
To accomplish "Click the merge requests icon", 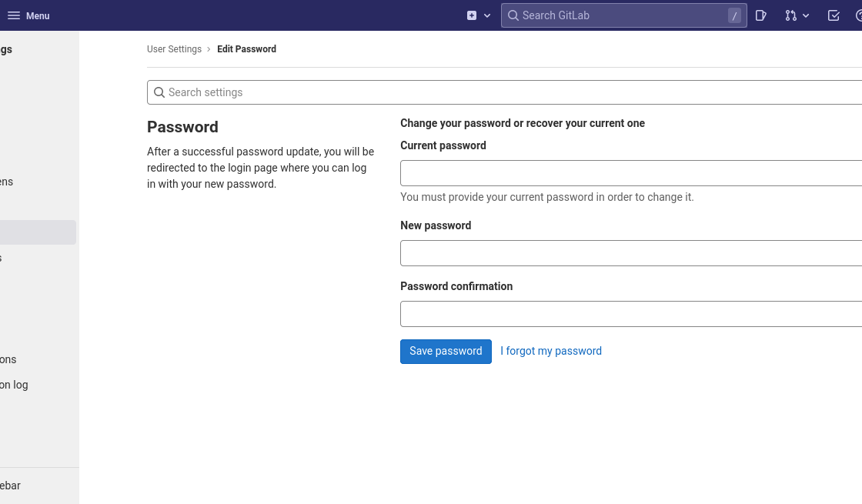I will [791, 15].
